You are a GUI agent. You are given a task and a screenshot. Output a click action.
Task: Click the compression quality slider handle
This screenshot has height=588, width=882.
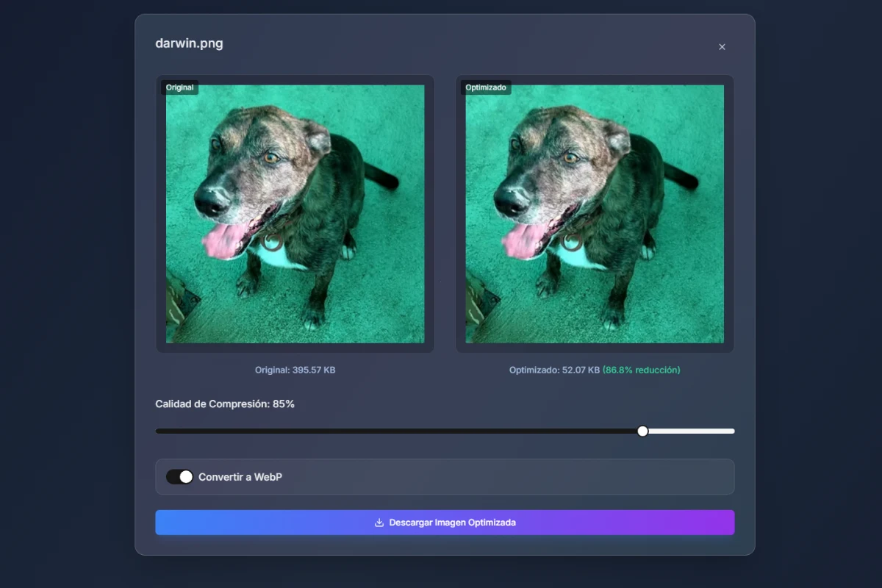642,431
